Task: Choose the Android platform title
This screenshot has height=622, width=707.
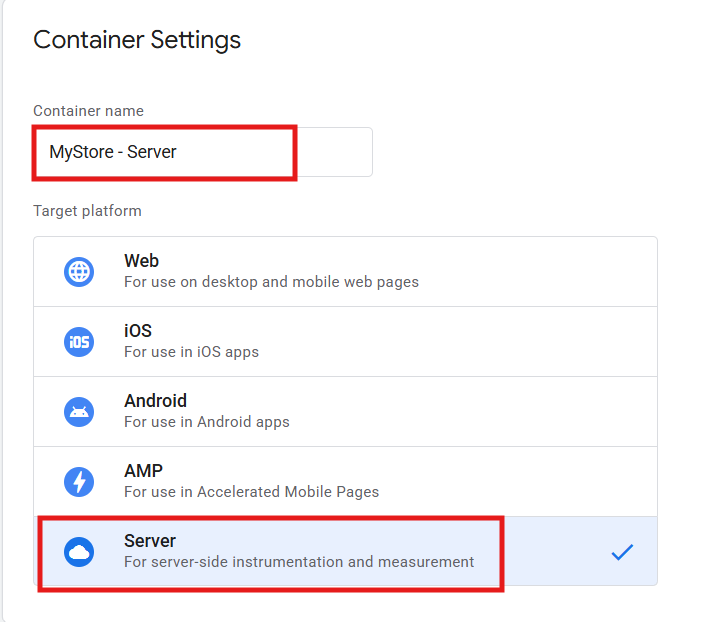Action: coord(156,401)
